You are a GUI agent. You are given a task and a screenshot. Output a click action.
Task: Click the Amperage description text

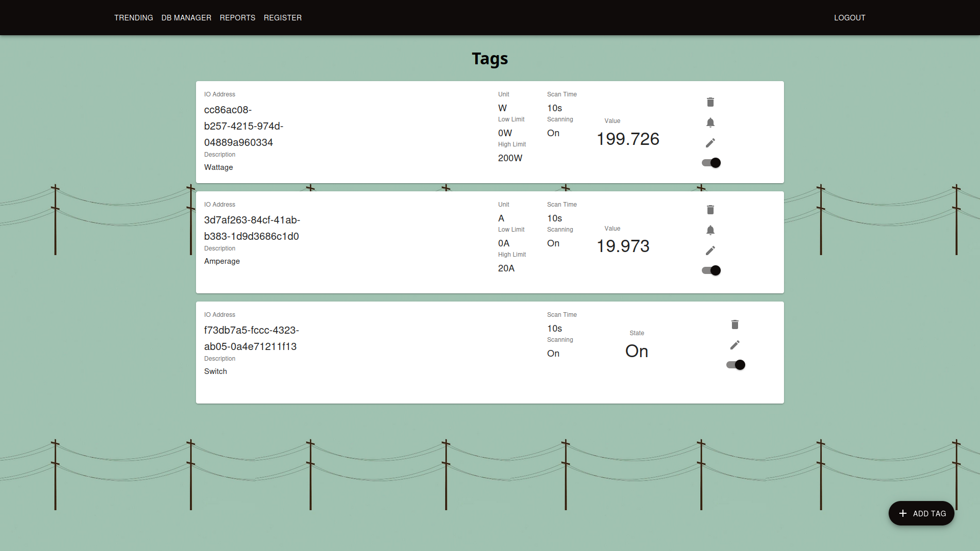pyautogui.click(x=222, y=261)
